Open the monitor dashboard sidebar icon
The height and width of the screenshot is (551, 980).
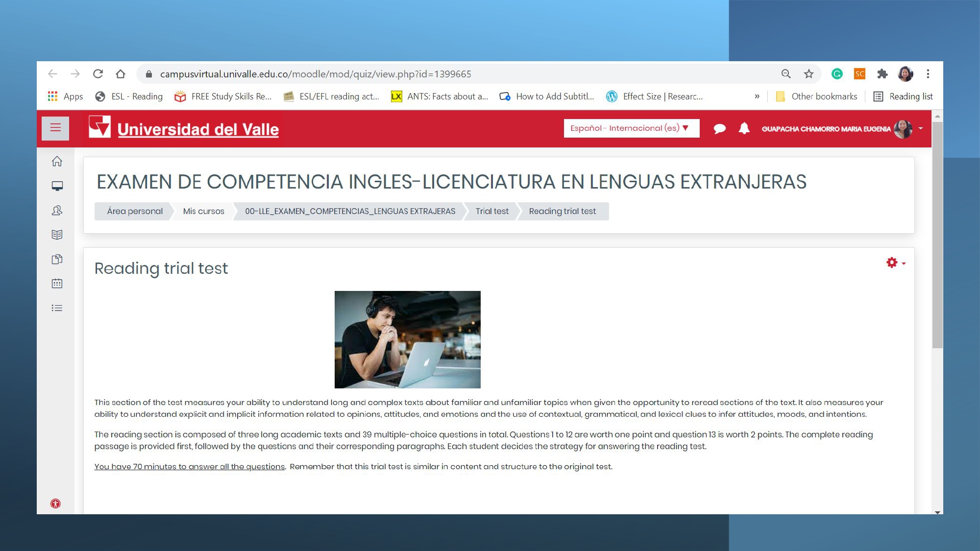pyautogui.click(x=57, y=186)
